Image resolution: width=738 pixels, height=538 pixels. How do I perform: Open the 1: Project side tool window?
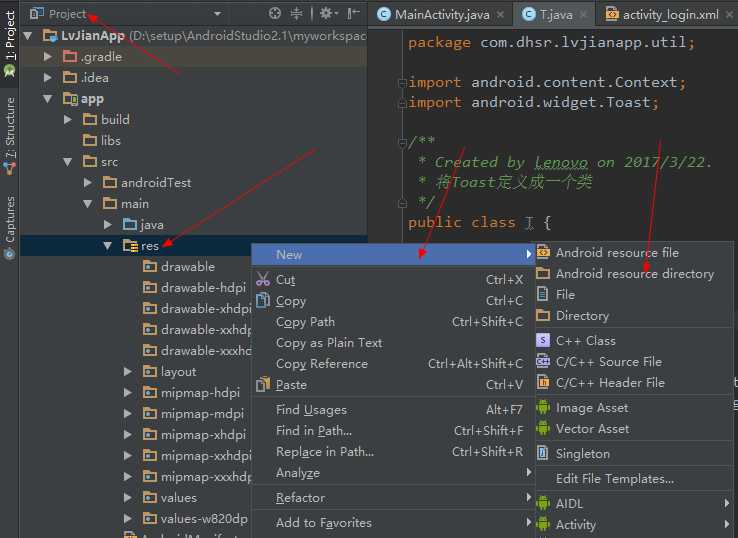tap(9, 42)
